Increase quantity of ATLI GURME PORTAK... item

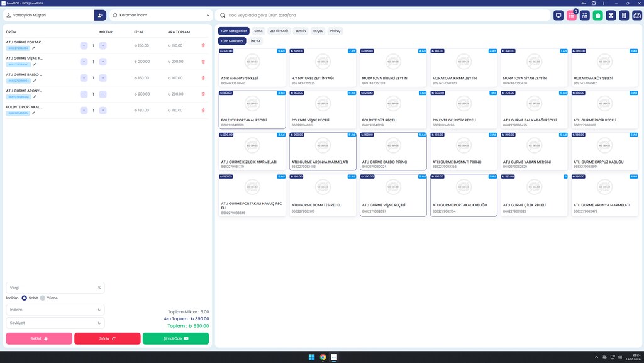(x=103, y=45)
